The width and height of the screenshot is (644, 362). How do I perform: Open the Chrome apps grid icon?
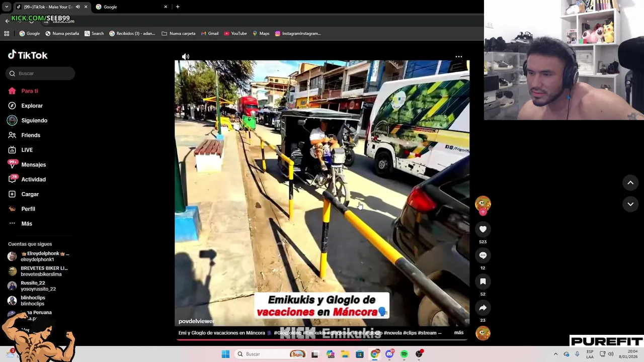7,34
